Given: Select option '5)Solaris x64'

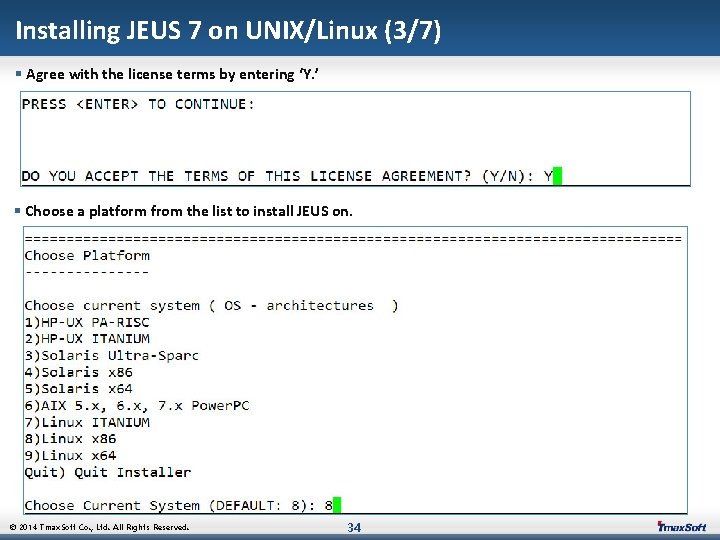Looking at the screenshot, I should [x=79, y=389].
